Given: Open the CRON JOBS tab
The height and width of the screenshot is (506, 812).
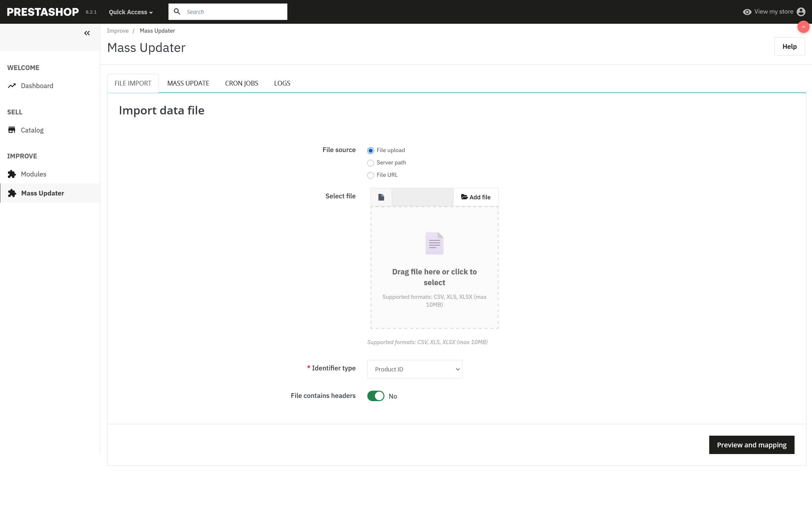Looking at the screenshot, I should tap(241, 83).
